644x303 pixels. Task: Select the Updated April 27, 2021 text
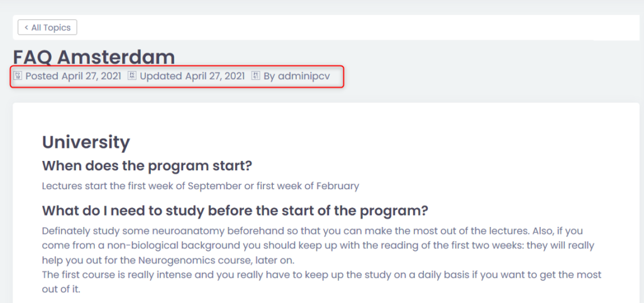click(192, 76)
